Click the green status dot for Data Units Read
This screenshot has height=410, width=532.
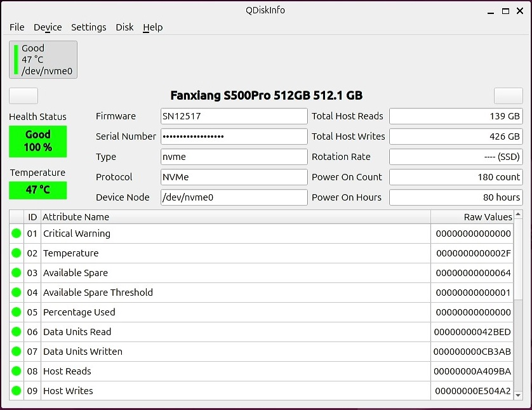(x=17, y=332)
